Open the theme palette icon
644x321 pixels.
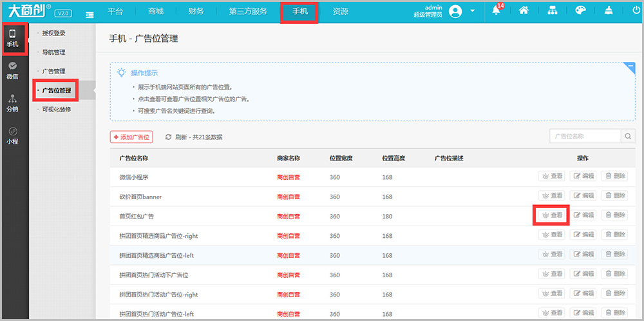point(580,11)
